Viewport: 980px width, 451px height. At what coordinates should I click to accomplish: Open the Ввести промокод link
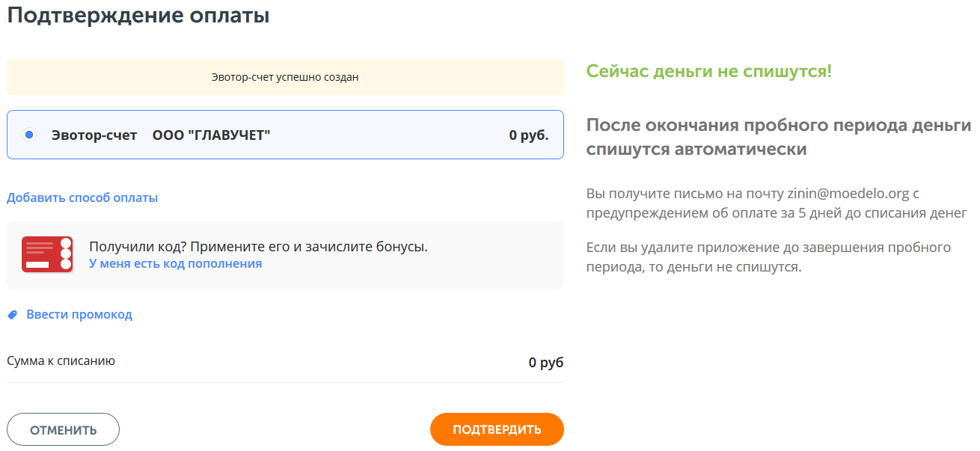pyautogui.click(x=79, y=315)
